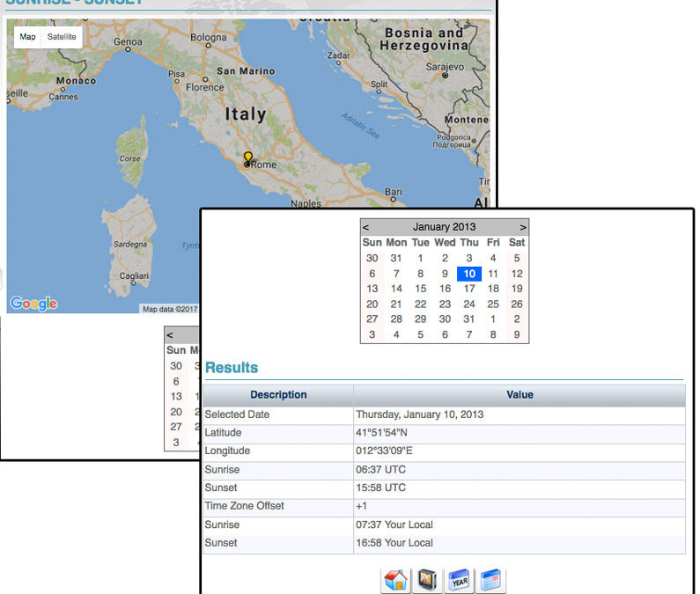This screenshot has height=594, width=700.
Task: Click sunset value 15:58 UTC
Action: [380, 488]
